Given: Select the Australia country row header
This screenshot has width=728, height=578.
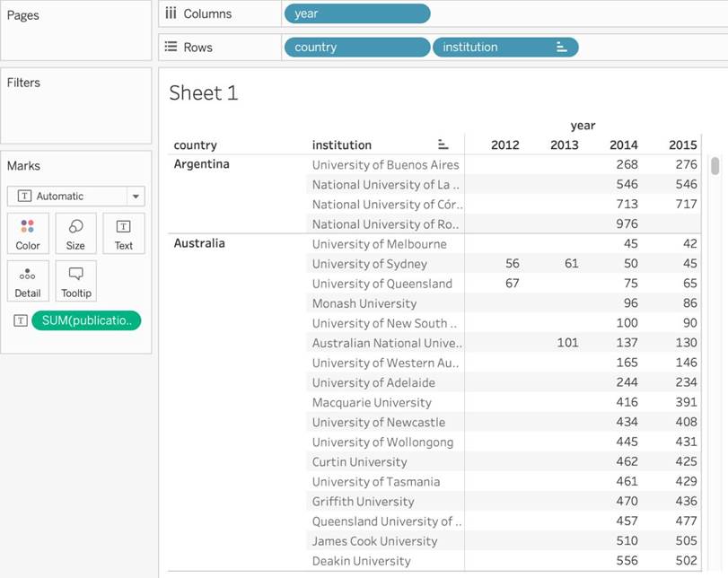Looking at the screenshot, I should click(x=199, y=243).
